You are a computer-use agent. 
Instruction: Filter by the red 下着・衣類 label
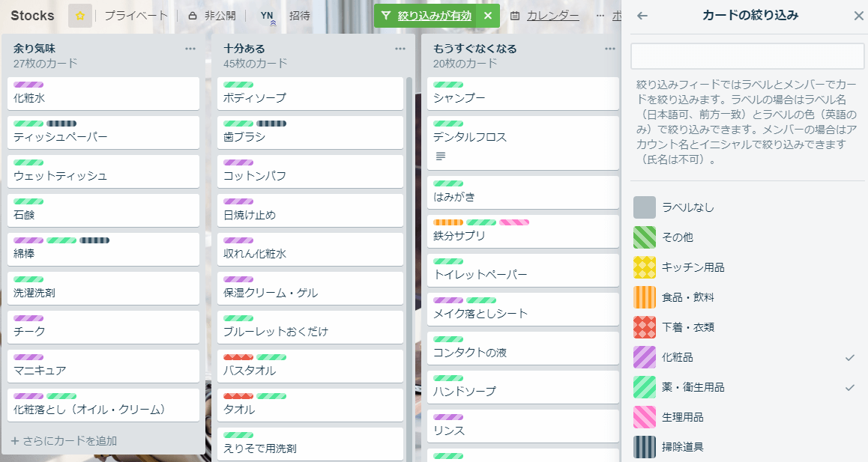click(x=747, y=327)
